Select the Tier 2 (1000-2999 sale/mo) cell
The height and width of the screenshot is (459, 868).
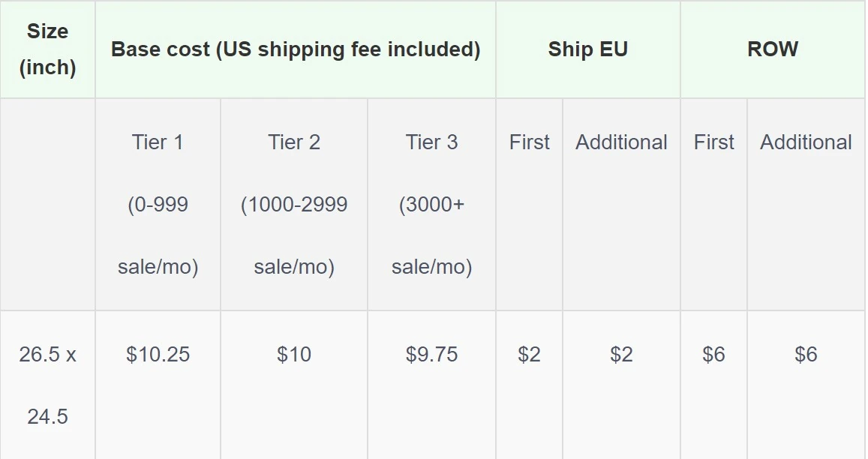click(x=294, y=204)
